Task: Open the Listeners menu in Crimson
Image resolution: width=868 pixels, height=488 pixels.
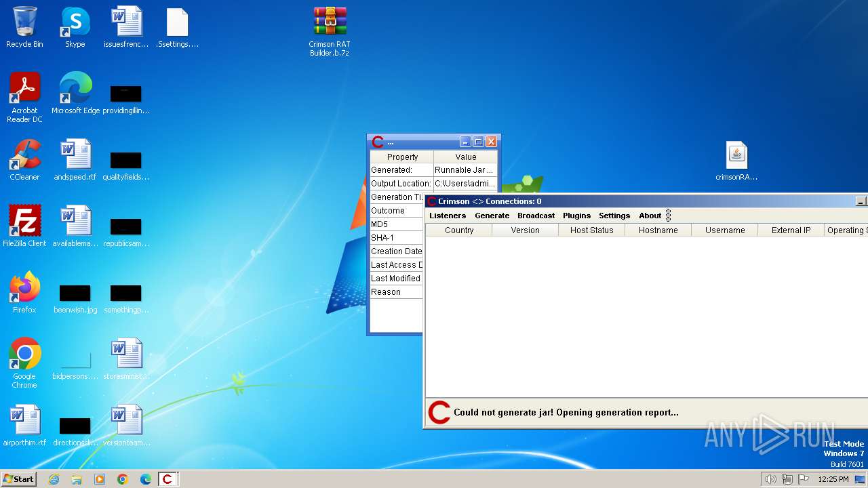Action: [x=448, y=216]
